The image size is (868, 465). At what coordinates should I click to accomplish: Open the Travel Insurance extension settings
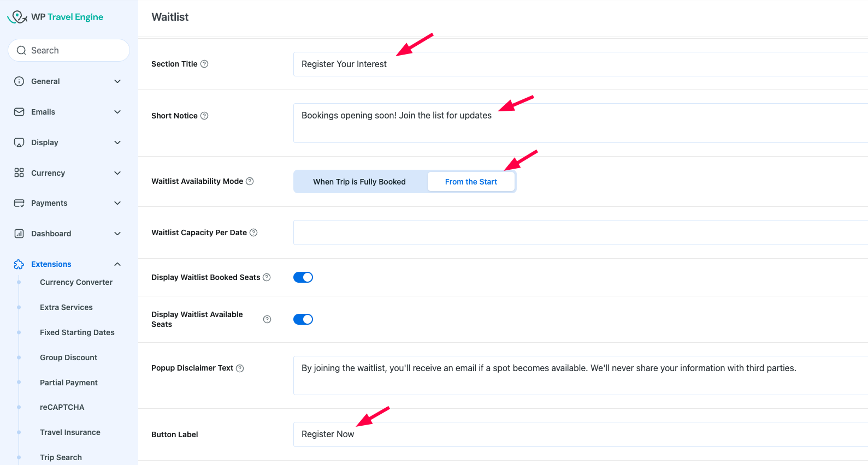[70, 432]
